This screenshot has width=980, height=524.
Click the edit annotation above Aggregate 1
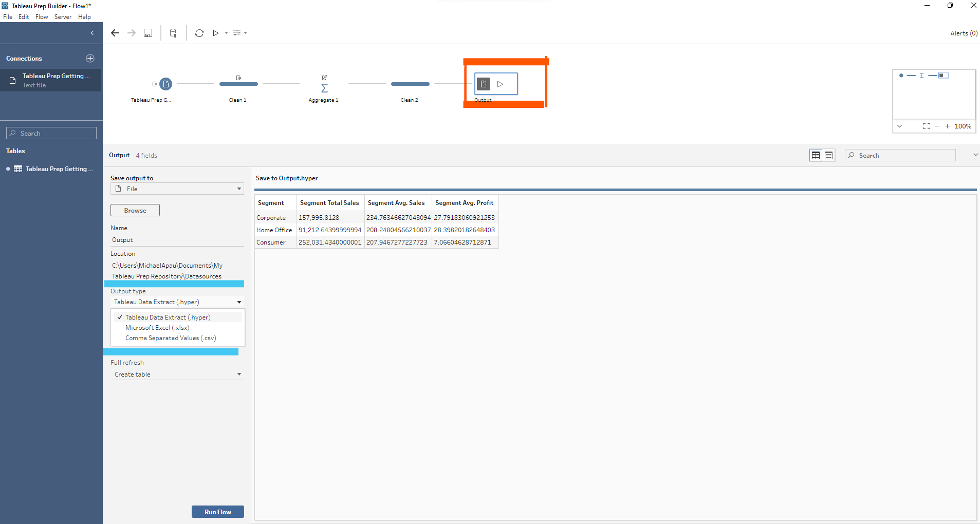[325, 78]
